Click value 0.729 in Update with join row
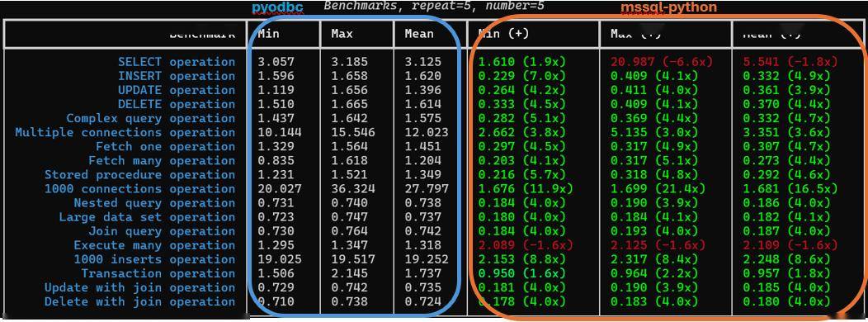 point(276,287)
